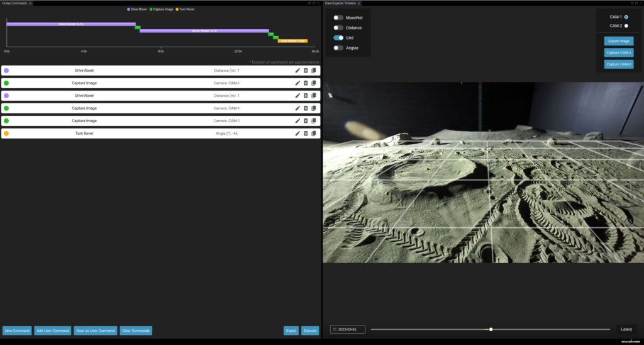The width and height of the screenshot is (644, 345).
Task: Click the Capture Image legend entry
Action: coord(161,9)
